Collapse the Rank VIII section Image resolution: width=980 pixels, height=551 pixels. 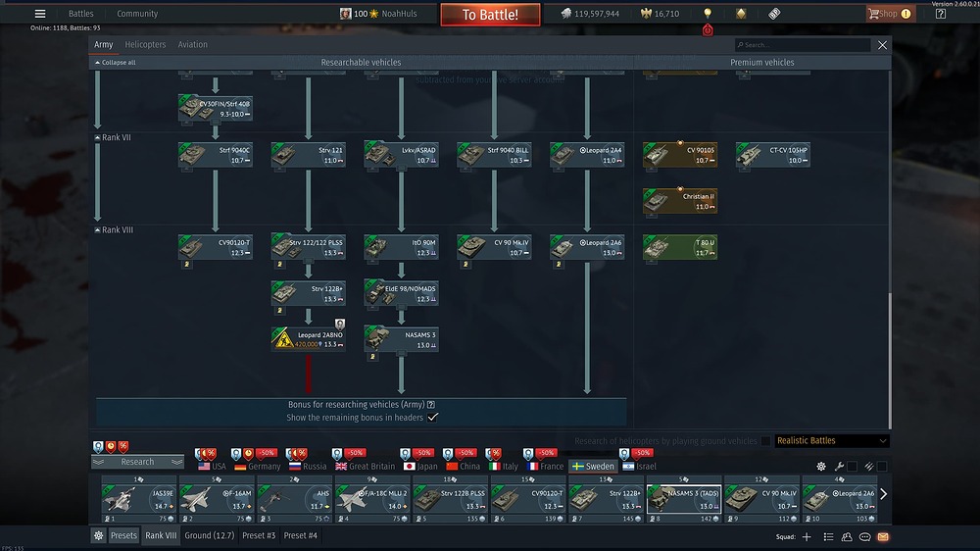pyautogui.click(x=97, y=230)
